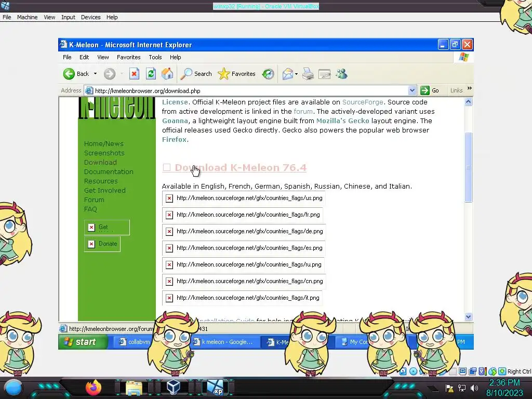Open Action Center flag tray icon
The image size is (532, 399).
(449, 388)
